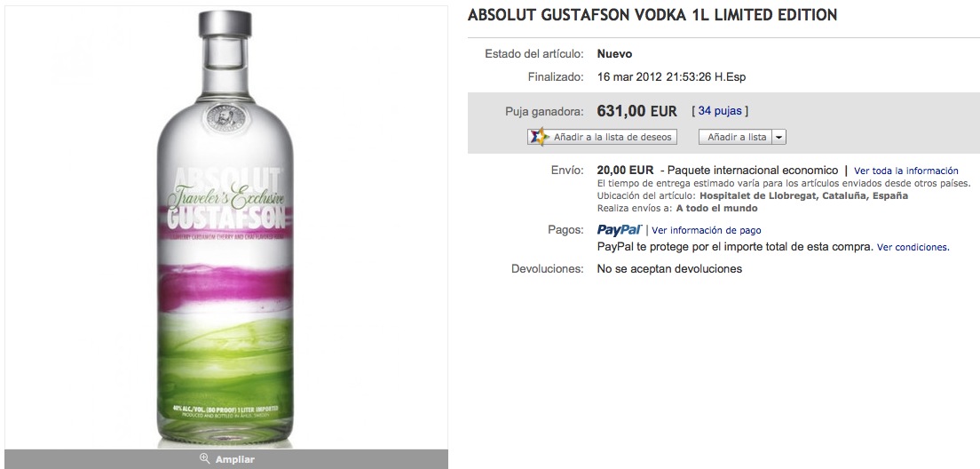The width and height of the screenshot is (980, 469).
Task: Open Ver información de pago link
Action: pyautogui.click(x=707, y=230)
